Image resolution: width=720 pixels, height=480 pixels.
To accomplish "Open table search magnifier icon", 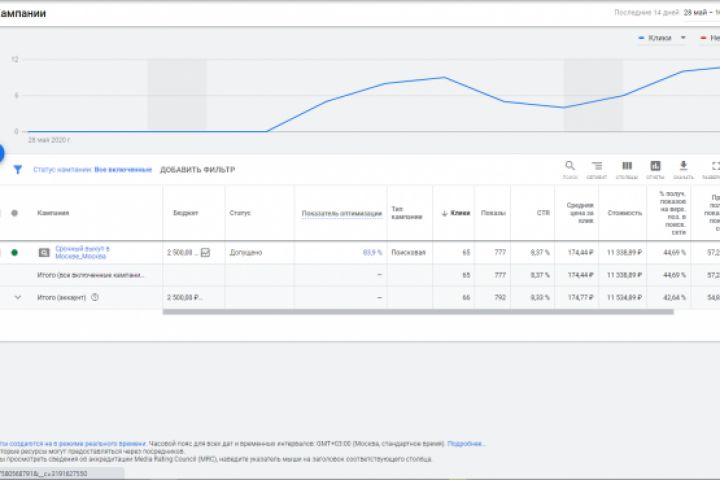I will 570,168.
